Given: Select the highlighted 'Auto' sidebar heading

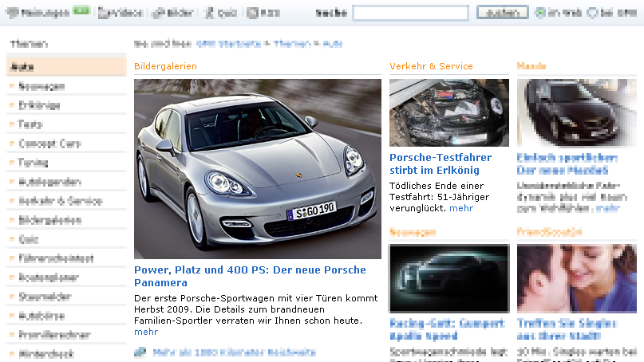Looking at the screenshot, I should 66,66.
